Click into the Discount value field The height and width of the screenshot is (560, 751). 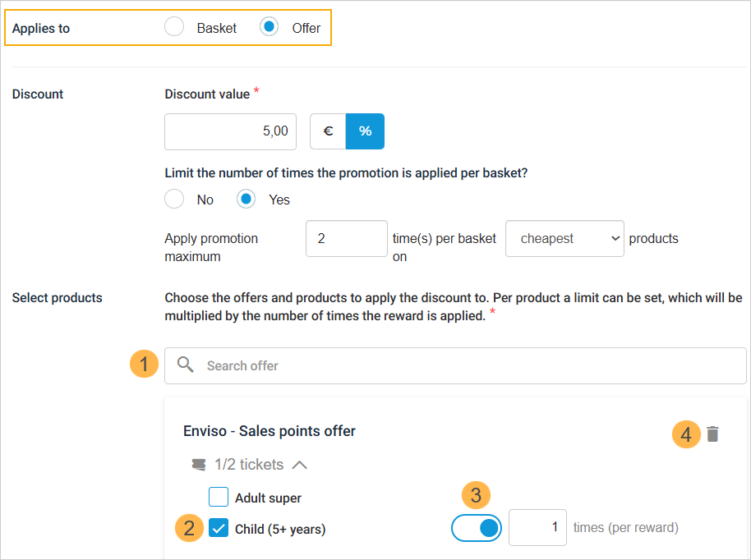(230, 131)
